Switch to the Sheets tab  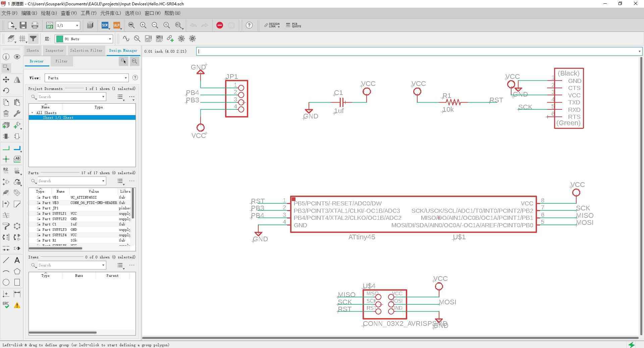pos(33,50)
